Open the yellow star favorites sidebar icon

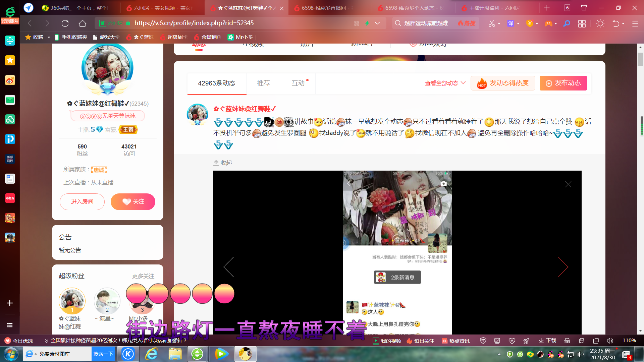(10, 60)
